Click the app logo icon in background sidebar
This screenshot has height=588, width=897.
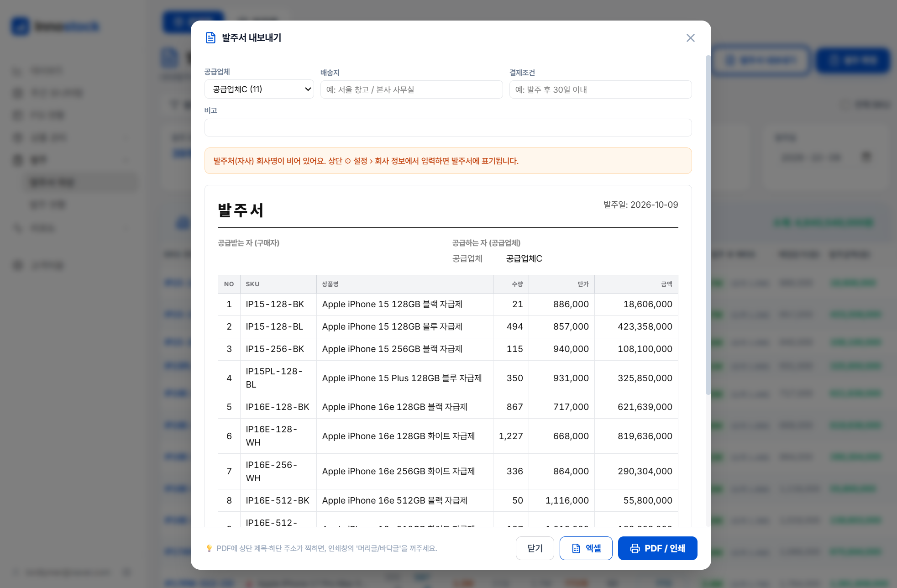coord(21,26)
